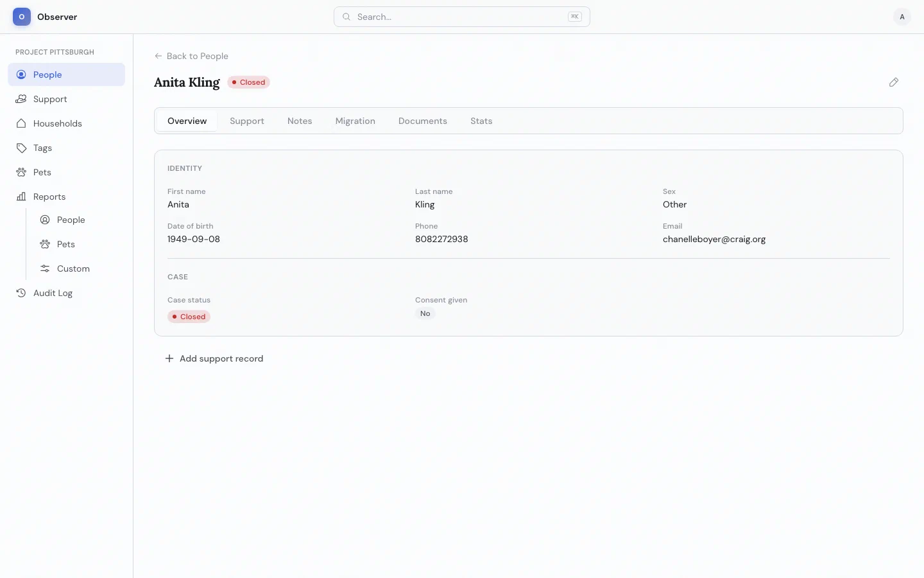Viewport: 924px width, 578px height.
Task: Click the Support hand icon
Action: click(21, 99)
